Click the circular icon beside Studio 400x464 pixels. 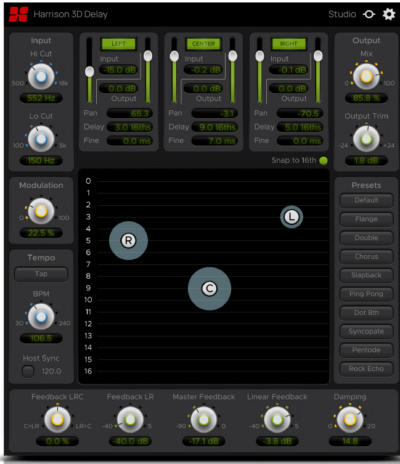click(x=369, y=14)
